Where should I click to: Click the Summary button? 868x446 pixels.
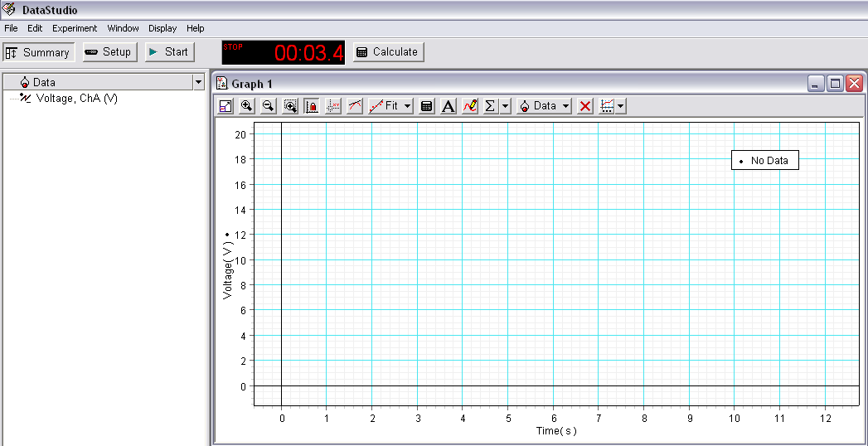39,52
